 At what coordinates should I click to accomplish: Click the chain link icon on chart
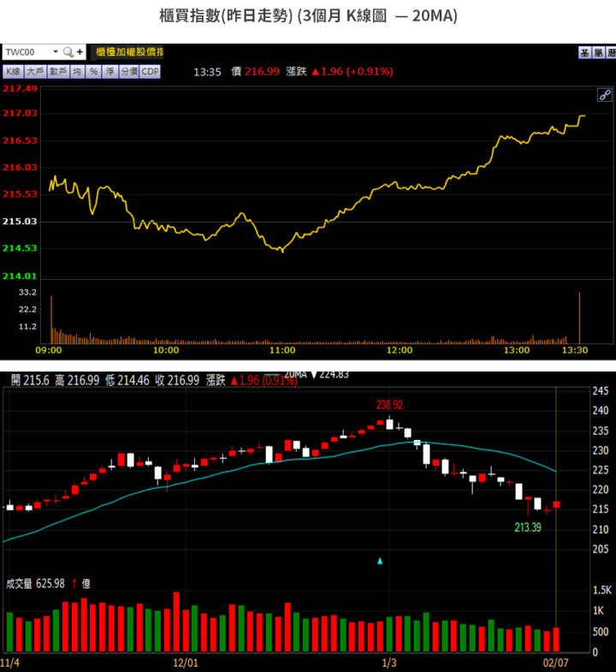[x=603, y=95]
